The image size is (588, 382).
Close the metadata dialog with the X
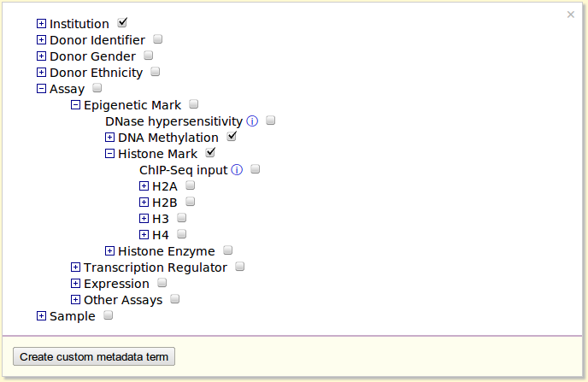point(571,15)
